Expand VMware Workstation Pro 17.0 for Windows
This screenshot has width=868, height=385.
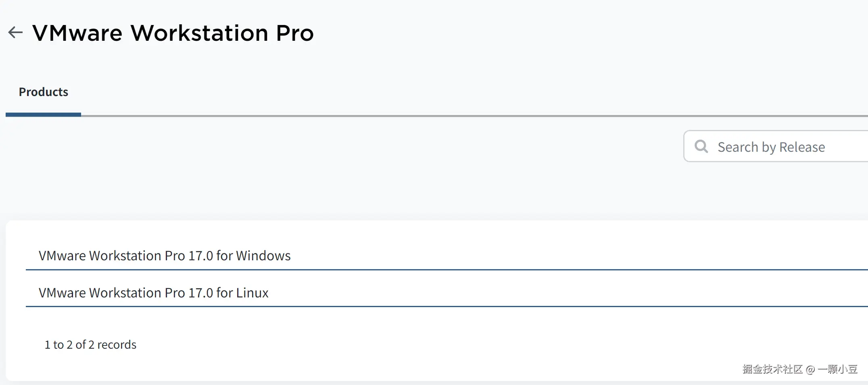pos(164,255)
